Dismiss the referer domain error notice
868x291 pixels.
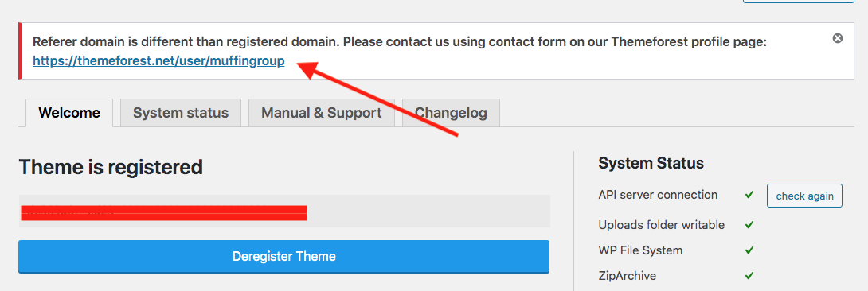838,38
